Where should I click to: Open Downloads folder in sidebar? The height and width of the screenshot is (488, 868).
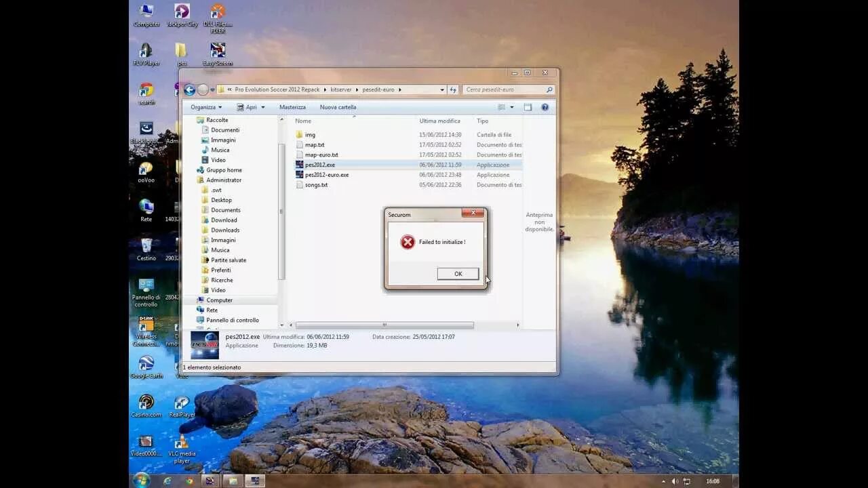pyautogui.click(x=225, y=230)
